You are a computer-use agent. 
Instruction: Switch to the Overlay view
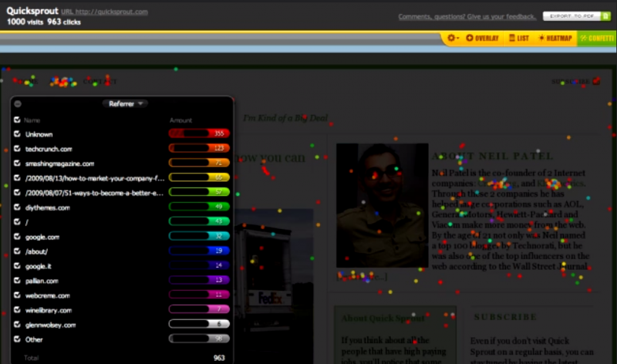483,38
